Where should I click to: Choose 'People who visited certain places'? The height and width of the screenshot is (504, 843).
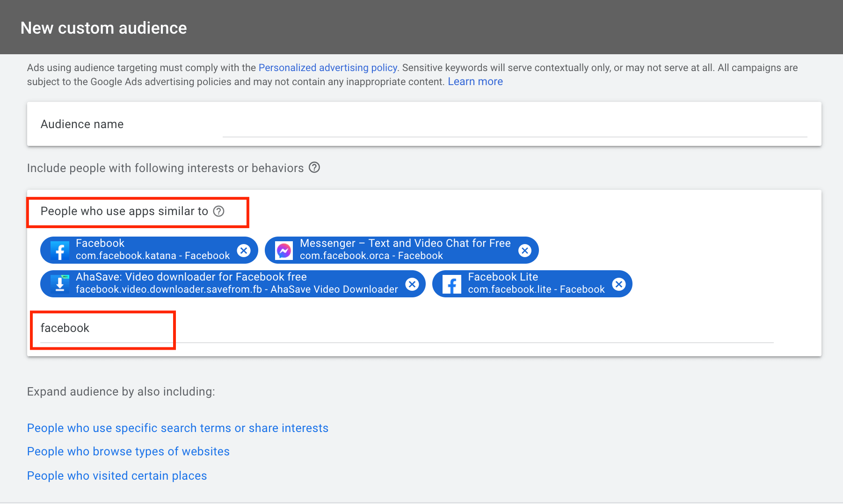117,475
